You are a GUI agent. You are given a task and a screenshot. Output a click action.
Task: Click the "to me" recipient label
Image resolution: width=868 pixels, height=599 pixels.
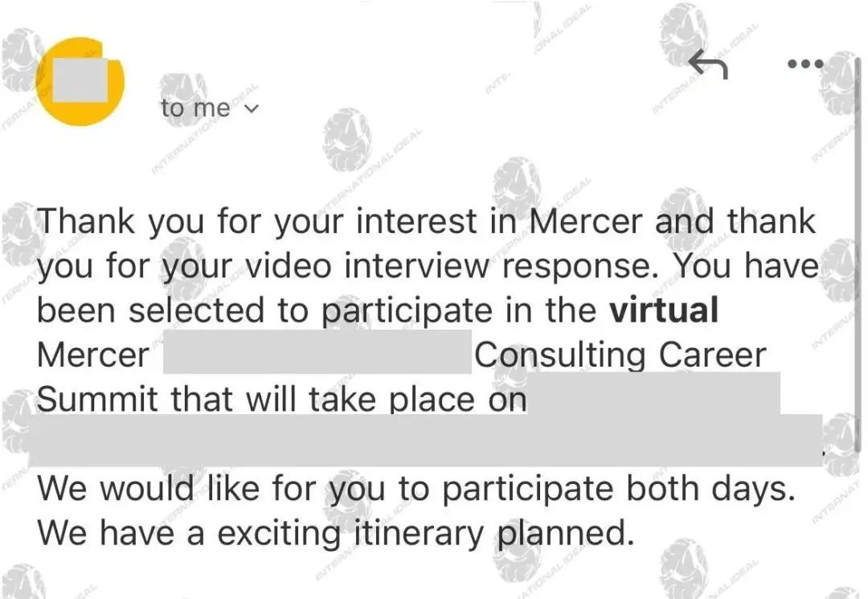click(x=195, y=108)
